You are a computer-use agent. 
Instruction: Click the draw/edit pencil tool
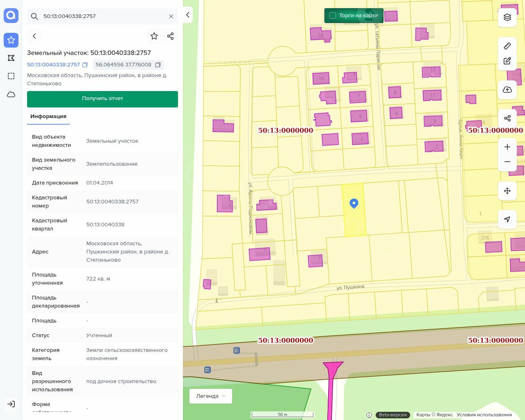(x=507, y=61)
